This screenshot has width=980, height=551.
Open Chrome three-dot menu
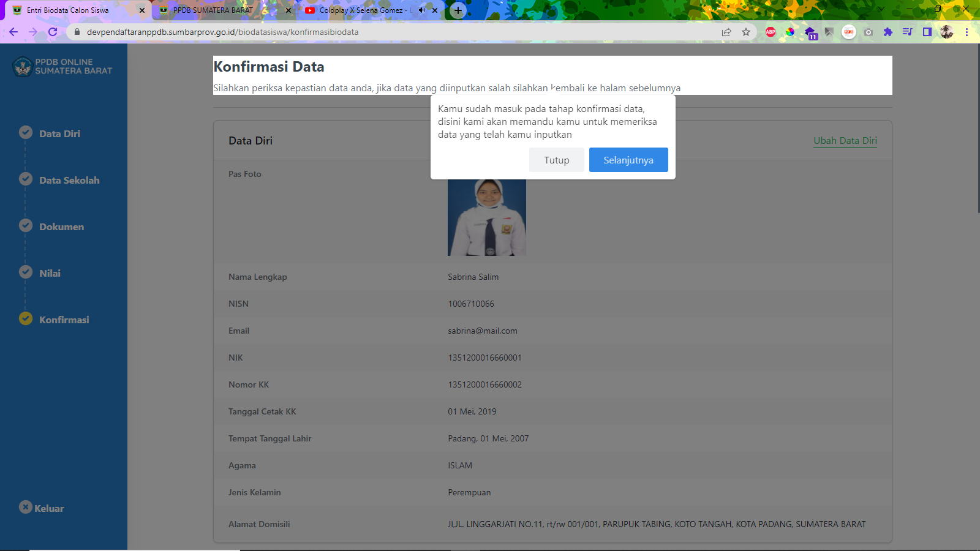[967, 32]
